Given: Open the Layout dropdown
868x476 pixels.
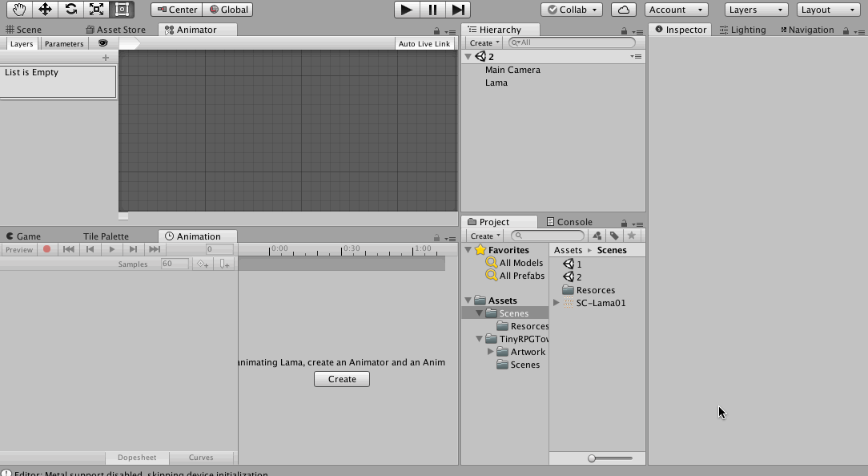Looking at the screenshot, I should pos(828,10).
